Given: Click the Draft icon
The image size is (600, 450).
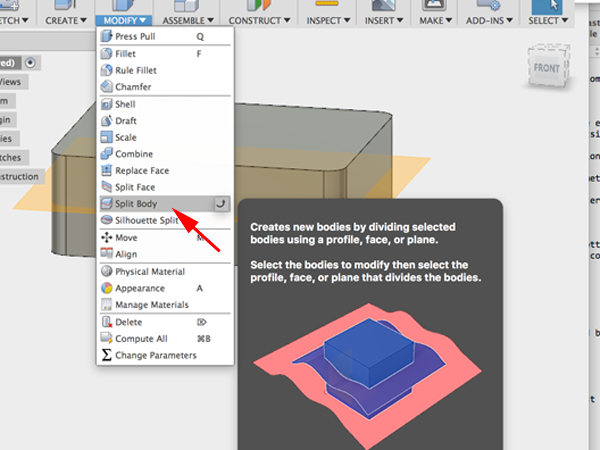Looking at the screenshot, I should click(x=106, y=121).
